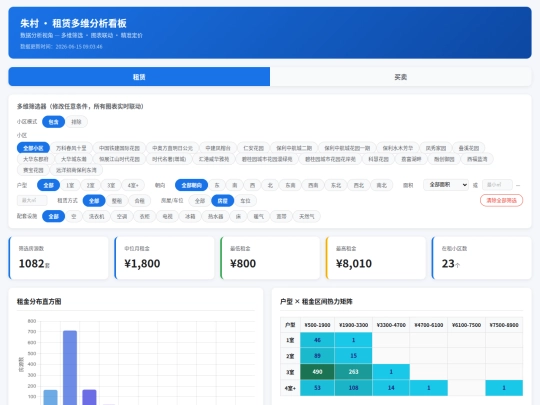The width and height of the screenshot is (540, 405).
Task: Click the ¥8,010 highest rent card
Action: pyautogui.click(x=376, y=258)
